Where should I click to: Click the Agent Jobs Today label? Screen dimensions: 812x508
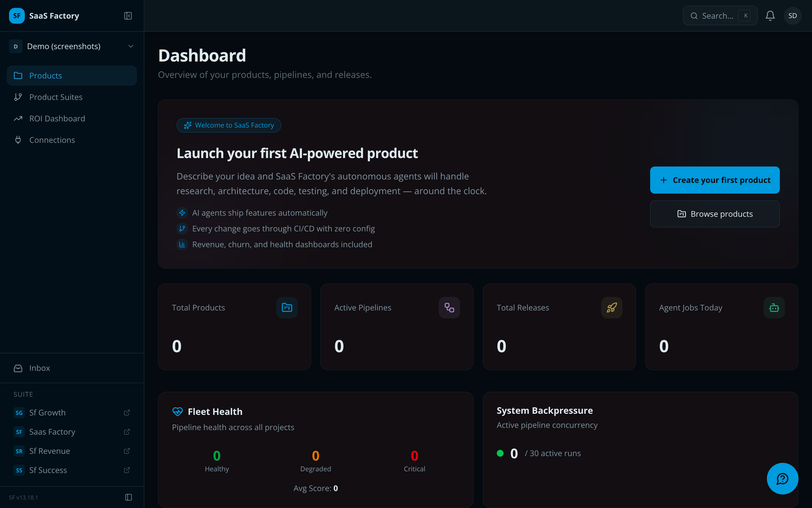(690, 308)
